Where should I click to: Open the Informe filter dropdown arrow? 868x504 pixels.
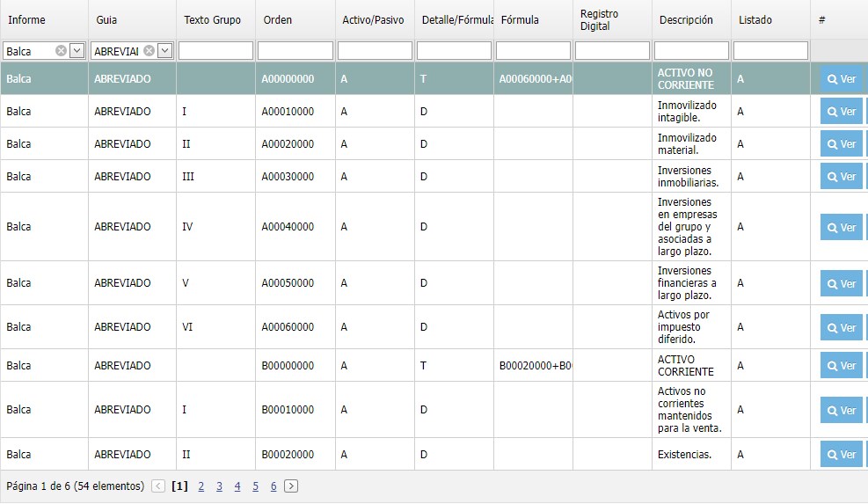coord(77,51)
